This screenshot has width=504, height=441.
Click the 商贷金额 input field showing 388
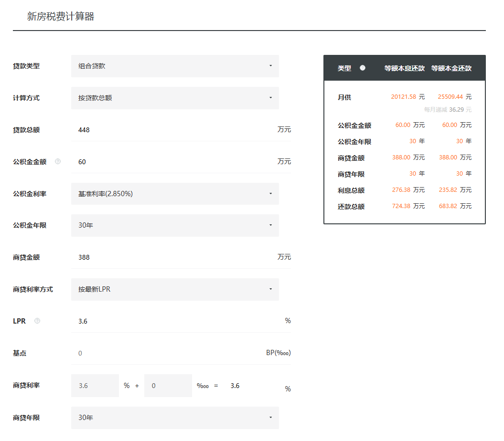[x=172, y=257]
